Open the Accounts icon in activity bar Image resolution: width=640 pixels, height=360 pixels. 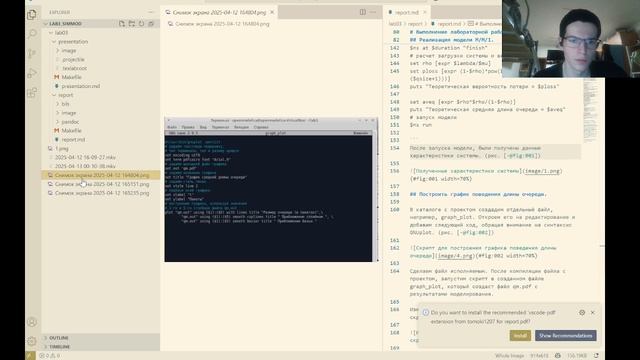(x=32, y=322)
